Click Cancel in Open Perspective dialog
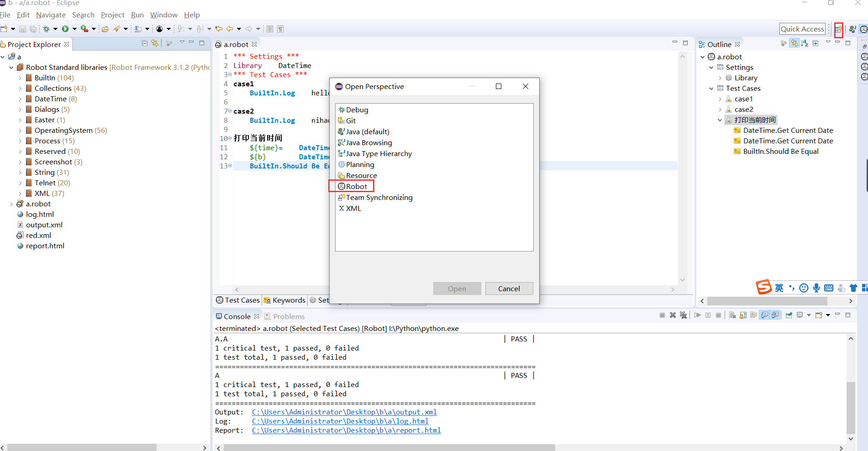This screenshot has height=451, width=868. tap(509, 288)
